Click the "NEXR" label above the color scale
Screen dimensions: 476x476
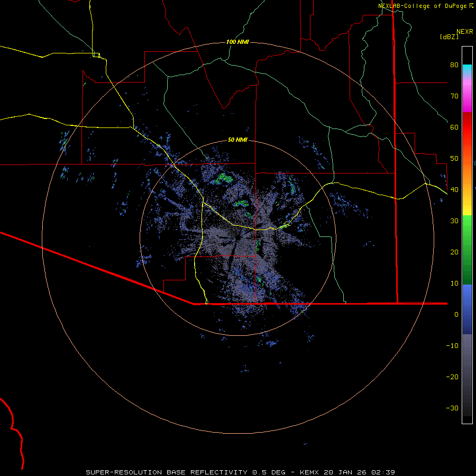[465, 32]
